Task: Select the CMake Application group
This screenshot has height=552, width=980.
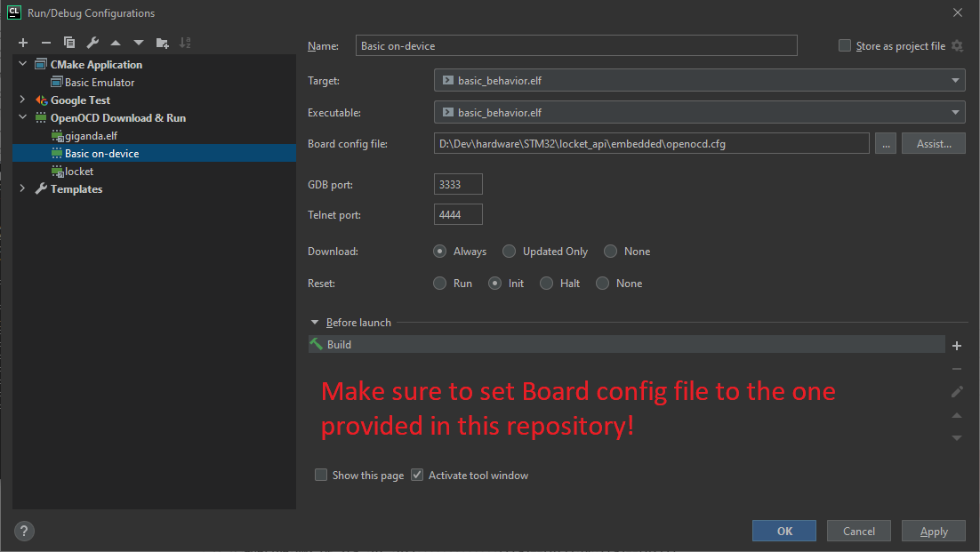Action: tap(96, 64)
